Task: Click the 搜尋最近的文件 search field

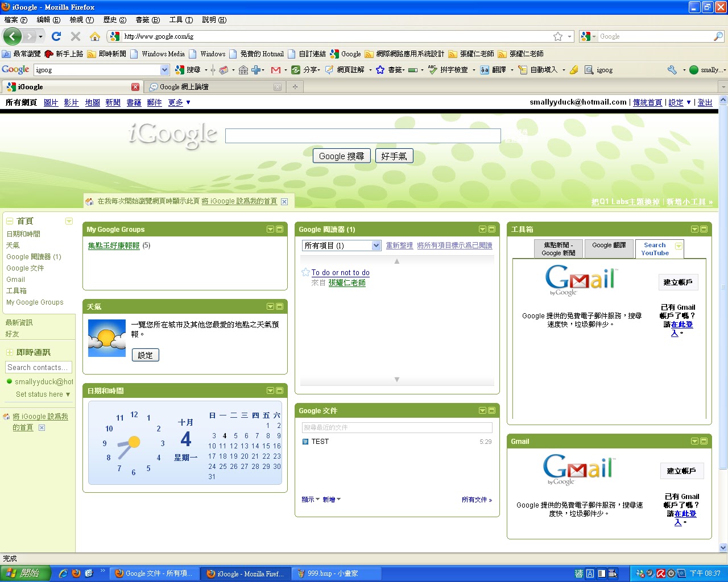Action: click(x=397, y=427)
